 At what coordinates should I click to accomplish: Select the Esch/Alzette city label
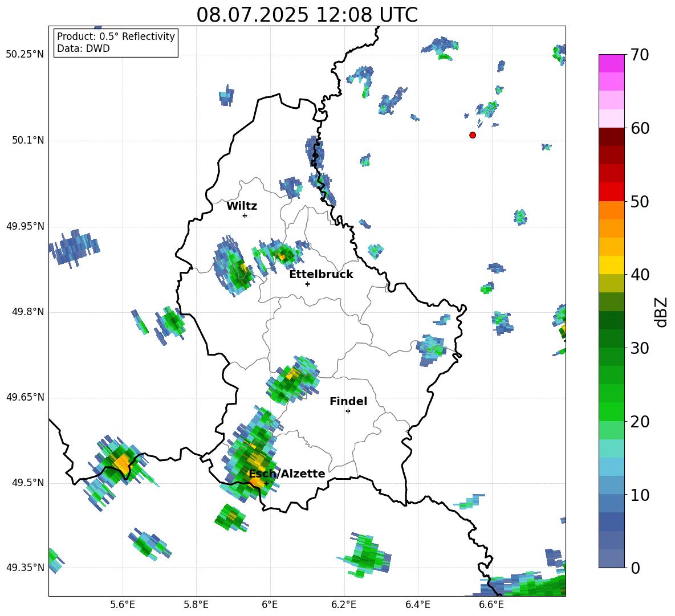coord(287,474)
